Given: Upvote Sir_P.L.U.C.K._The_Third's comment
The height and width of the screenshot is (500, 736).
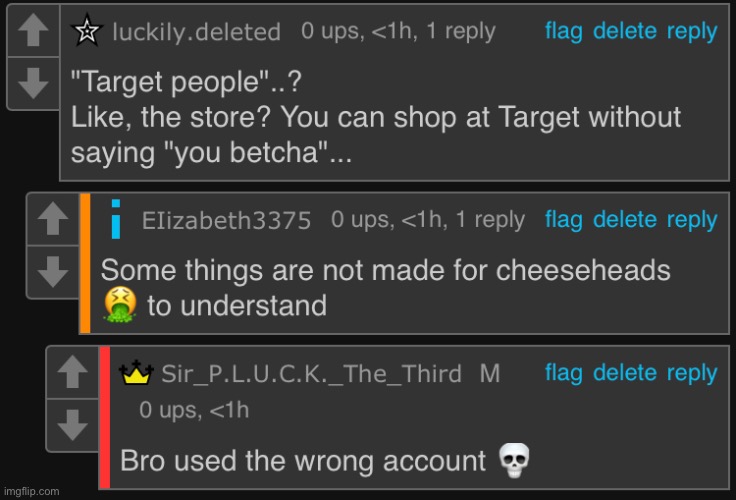Looking at the screenshot, I should [x=72, y=372].
